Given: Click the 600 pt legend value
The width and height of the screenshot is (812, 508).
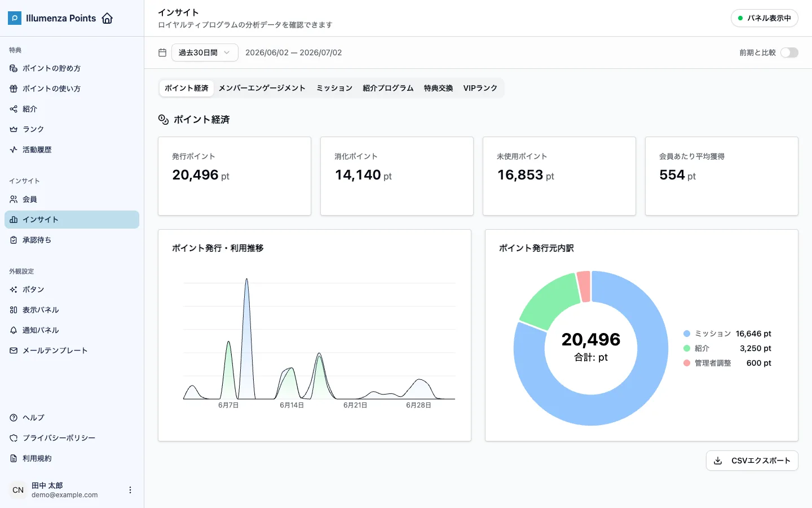Looking at the screenshot, I should pos(759,363).
